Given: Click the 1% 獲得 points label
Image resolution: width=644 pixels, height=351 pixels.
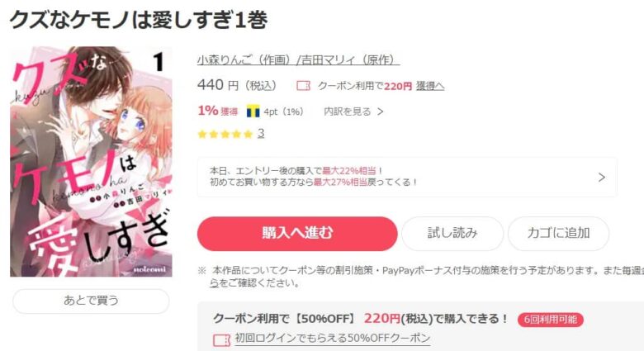Looking at the screenshot, I should pos(218,111).
